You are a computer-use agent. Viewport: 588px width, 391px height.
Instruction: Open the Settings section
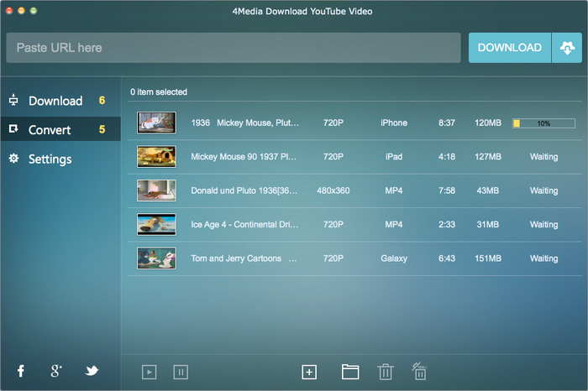tap(50, 159)
